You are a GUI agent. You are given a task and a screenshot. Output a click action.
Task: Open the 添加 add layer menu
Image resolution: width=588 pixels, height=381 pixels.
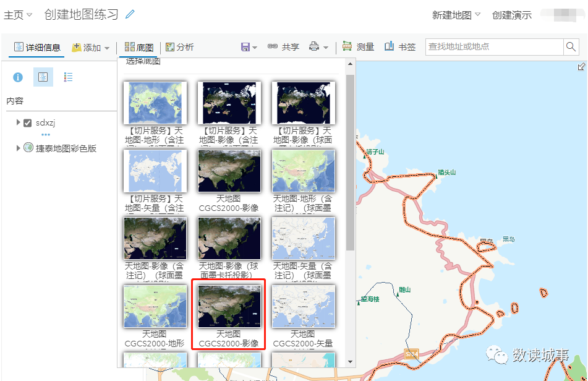coord(91,48)
